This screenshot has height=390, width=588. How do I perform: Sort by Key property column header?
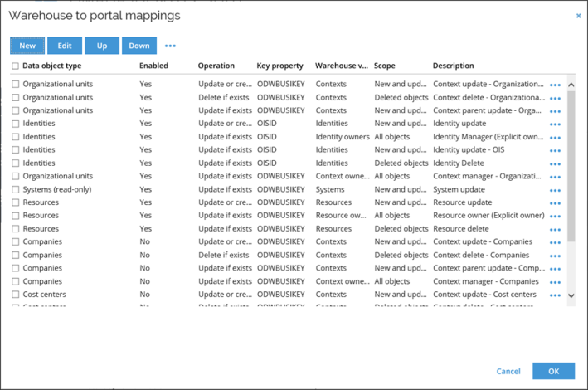pyautogui.click(x=279, y=66)
